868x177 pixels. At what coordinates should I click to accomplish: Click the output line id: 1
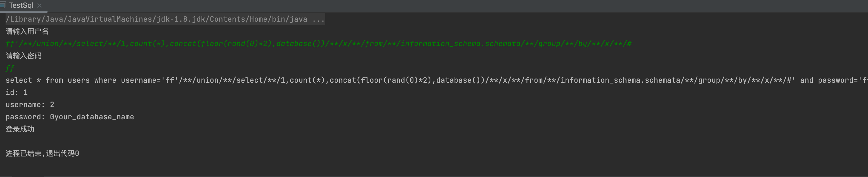(16, 92)
